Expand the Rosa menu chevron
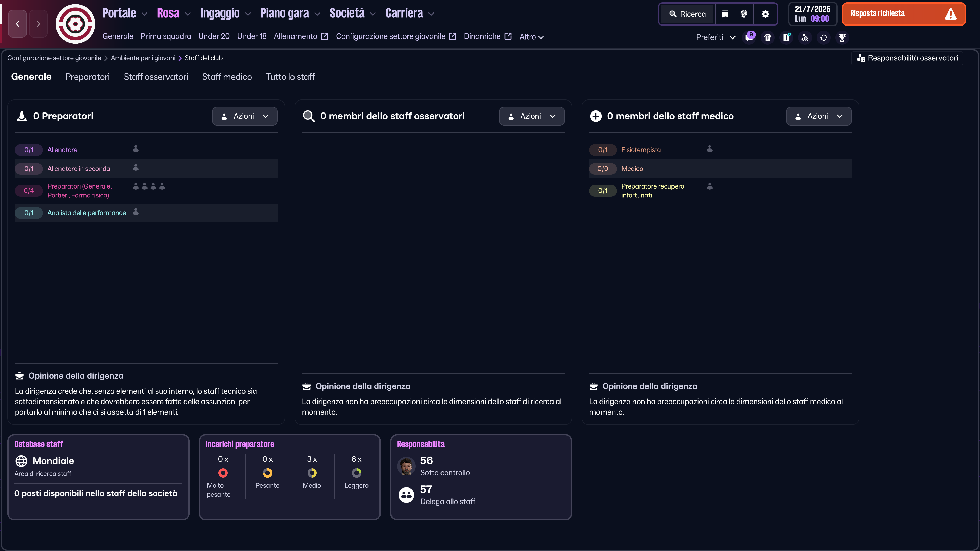Image resolution: width=980 pixels, height=551 pixels. [x=188, y=14]
